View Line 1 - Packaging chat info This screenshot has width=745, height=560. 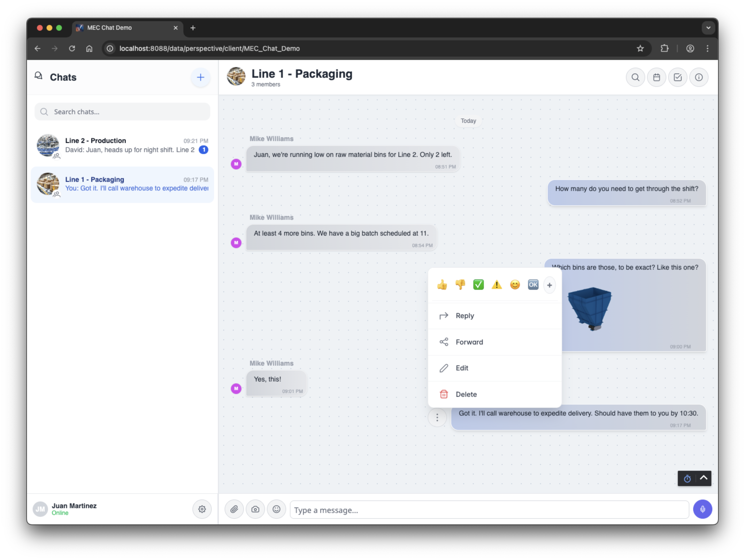pos(699,77)
